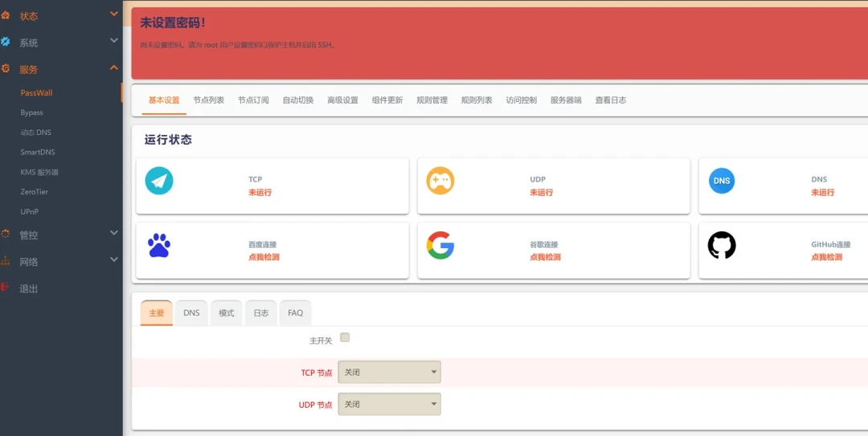Screen dimensions: 868x436
Task: Open the 规则管理 tab
Action: (432, 100)
